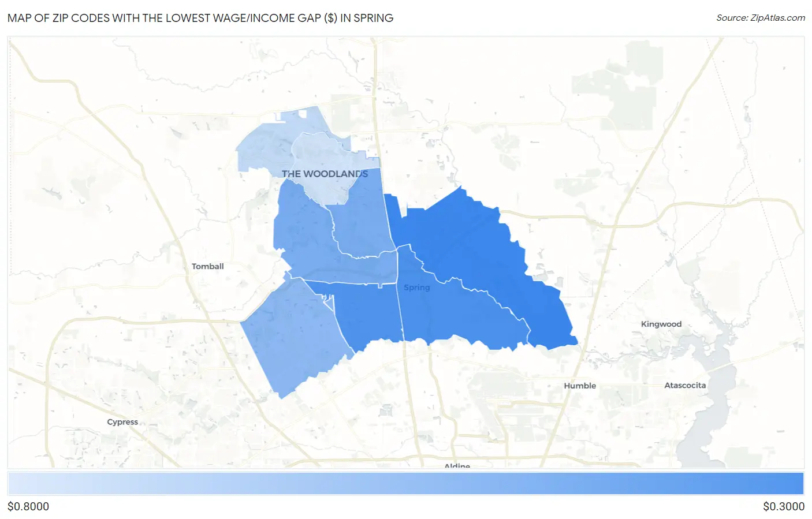Click the map title heading
The height and width of the screenshot is (519, 812).
point(200,18)
